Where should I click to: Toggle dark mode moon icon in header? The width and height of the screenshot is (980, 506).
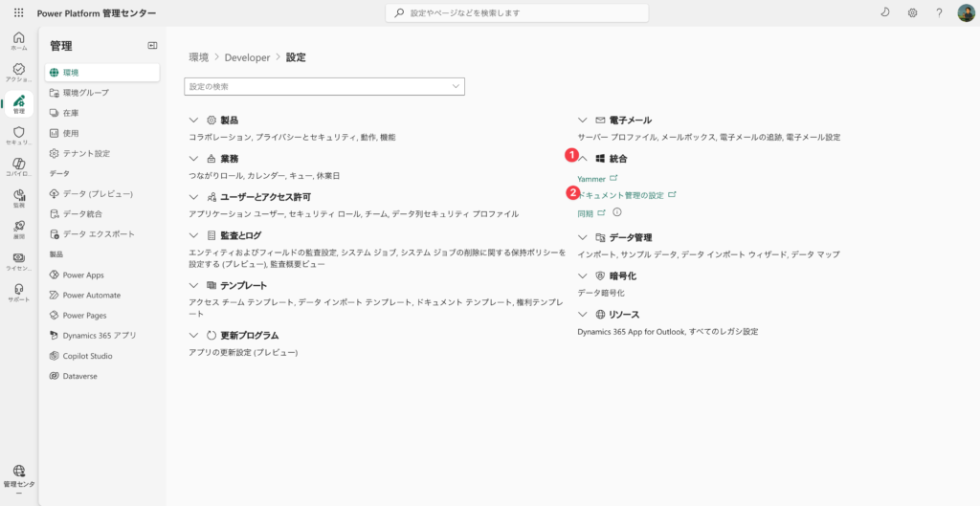pos(884,13)
